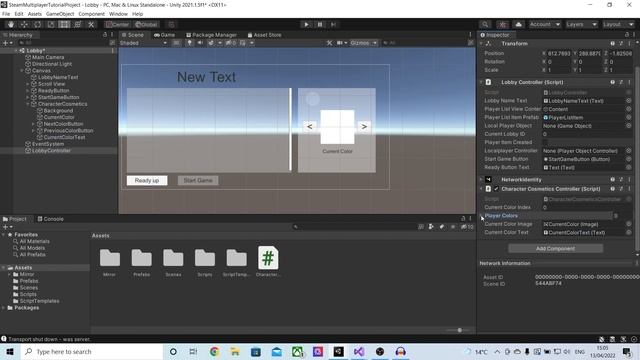Toggle Character Cosmetics Controller enabled checkbox

pyautogui.click(x=496, y=189)
